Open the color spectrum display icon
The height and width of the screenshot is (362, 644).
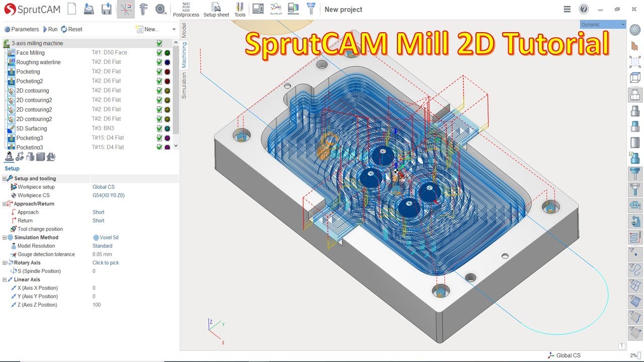click(293, 9)
